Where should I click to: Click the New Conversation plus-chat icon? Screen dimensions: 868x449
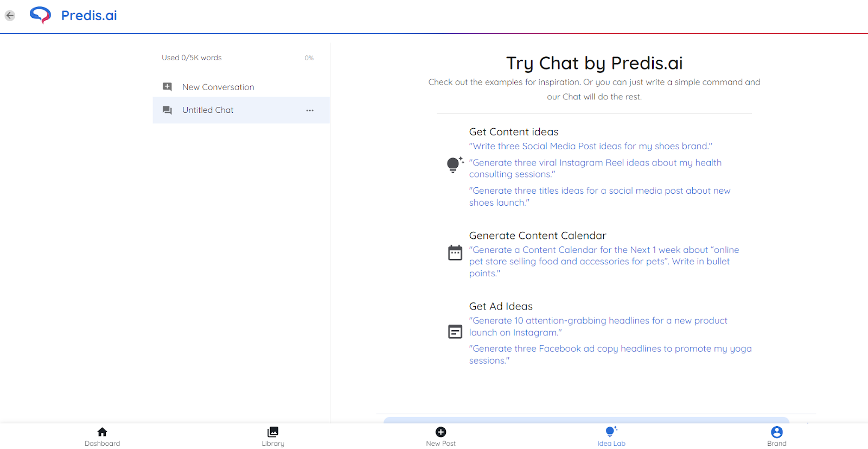pos(167,87)
